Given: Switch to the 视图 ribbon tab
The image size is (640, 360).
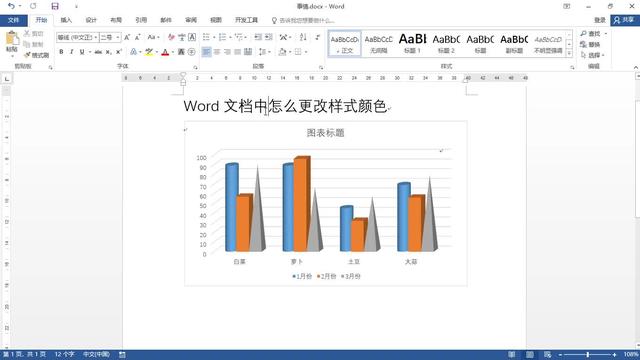Looking at the screenshot, I should (x=216, y=20).
